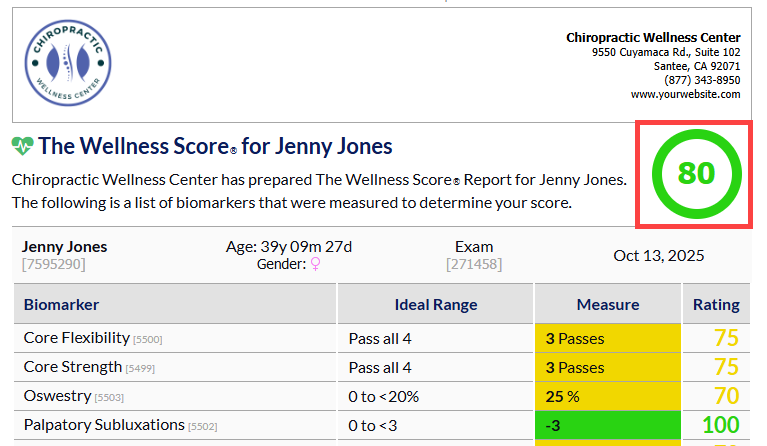
Task: Select the Rating column header
Action: coord(716,304)
